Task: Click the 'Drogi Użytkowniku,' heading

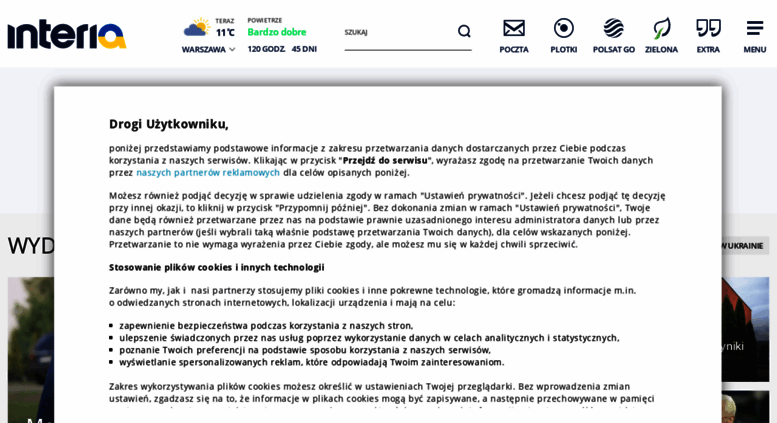Action: coord(168,124)
